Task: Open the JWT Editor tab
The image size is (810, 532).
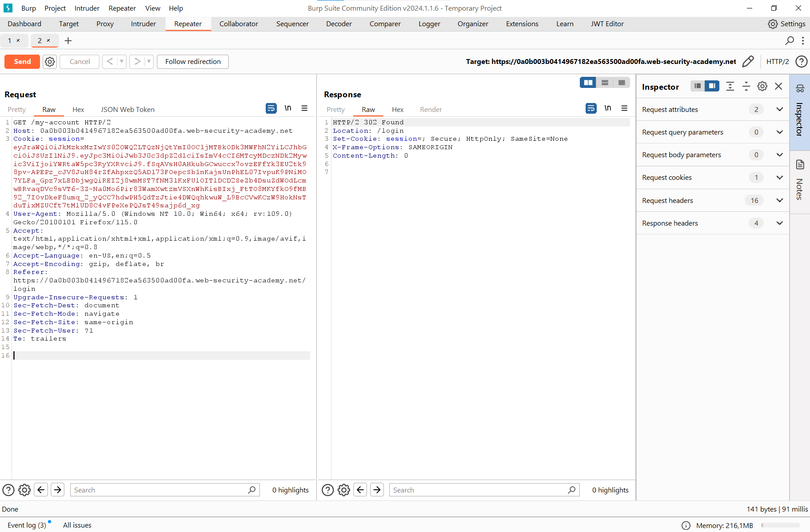Action: click(x=607, y=24)
